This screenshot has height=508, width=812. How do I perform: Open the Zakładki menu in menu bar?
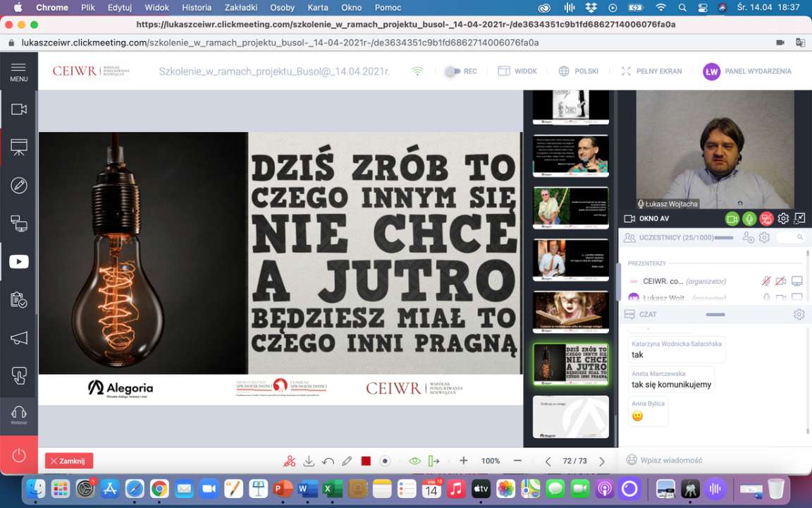(240, 8)
